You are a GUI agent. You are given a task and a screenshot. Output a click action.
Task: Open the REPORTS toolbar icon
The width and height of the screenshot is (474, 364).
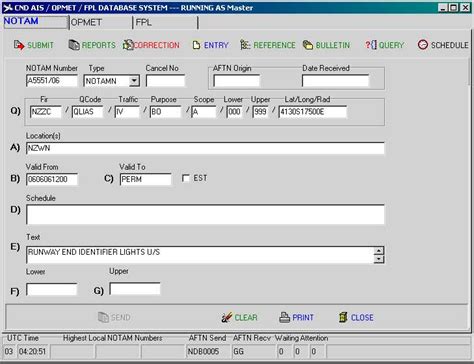tap(74, 45)
